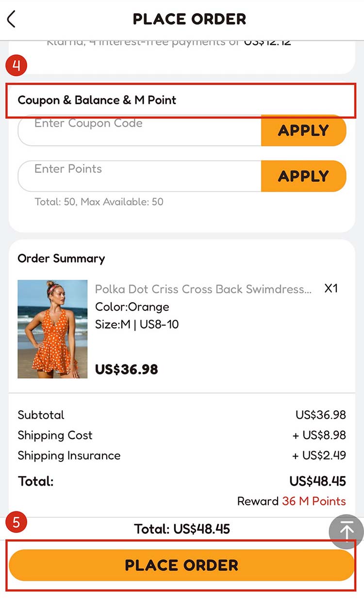Click the red step 4 badge
The height and width of the screenshot is (611, 364).
point(17,66)
